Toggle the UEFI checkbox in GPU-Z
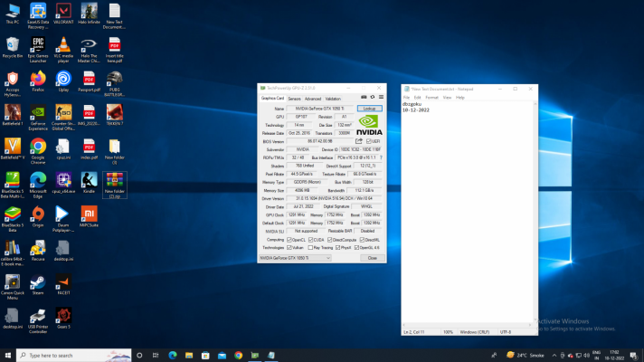 click(368, 141)
